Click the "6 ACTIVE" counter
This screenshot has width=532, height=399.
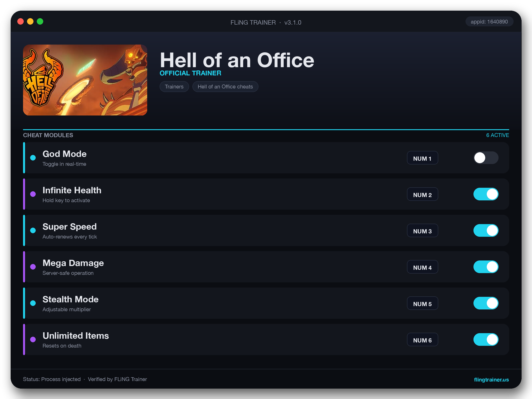click(x=497, y=135)
